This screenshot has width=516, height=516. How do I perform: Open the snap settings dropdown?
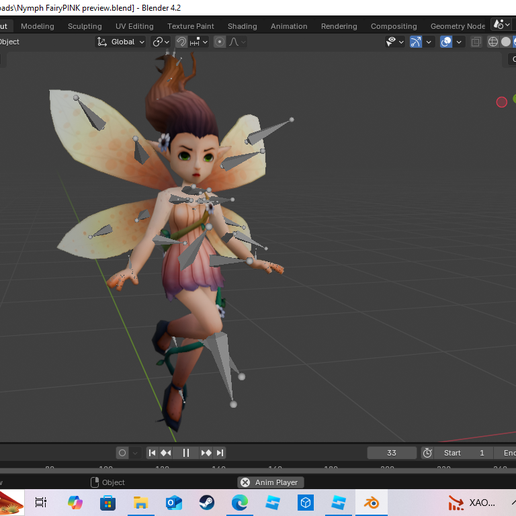pyautogui.click(x=199, y=42)
